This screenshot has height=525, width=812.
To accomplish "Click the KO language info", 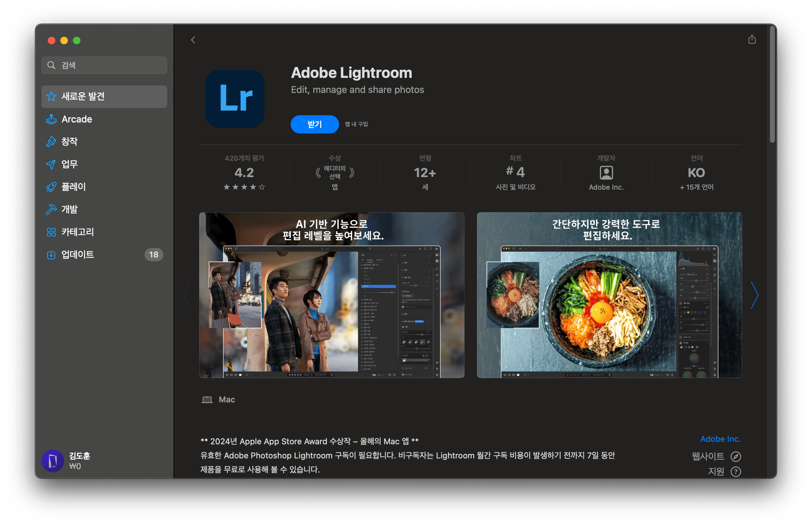I will click(x=696, y=173).
